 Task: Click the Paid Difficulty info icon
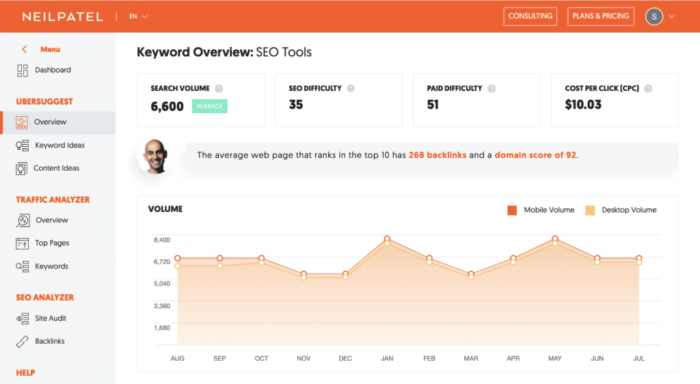coord(492,88)
